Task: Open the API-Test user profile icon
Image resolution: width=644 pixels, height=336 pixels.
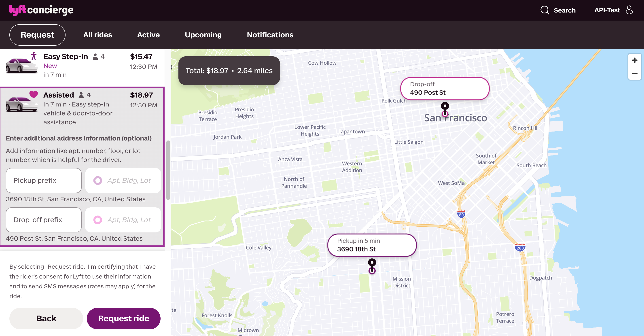Action: point(629,10)
